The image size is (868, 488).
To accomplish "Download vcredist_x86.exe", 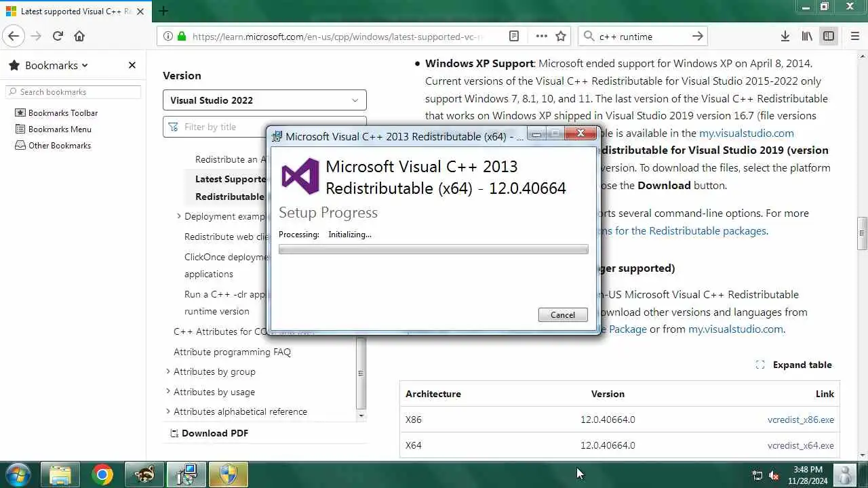I will point(801,420).
